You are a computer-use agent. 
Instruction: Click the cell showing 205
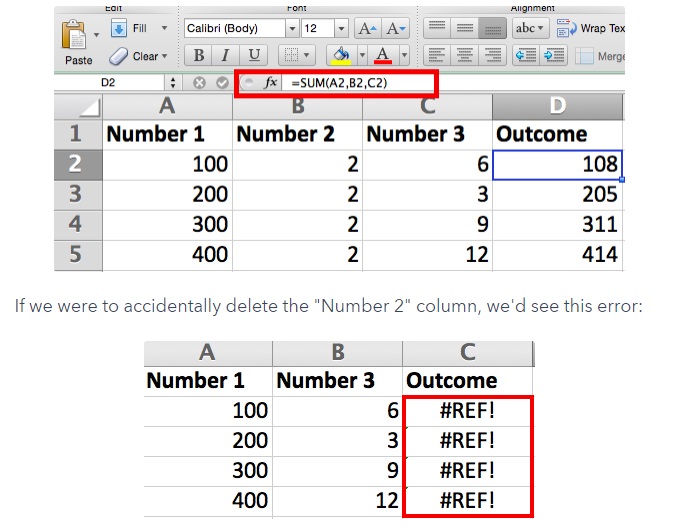[x=557, y=195]
